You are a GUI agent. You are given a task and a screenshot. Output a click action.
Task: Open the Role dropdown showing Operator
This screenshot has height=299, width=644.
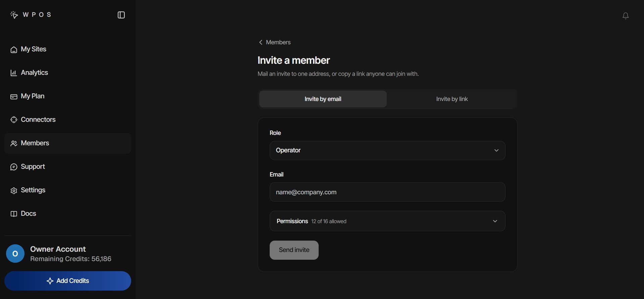(387, 150)
